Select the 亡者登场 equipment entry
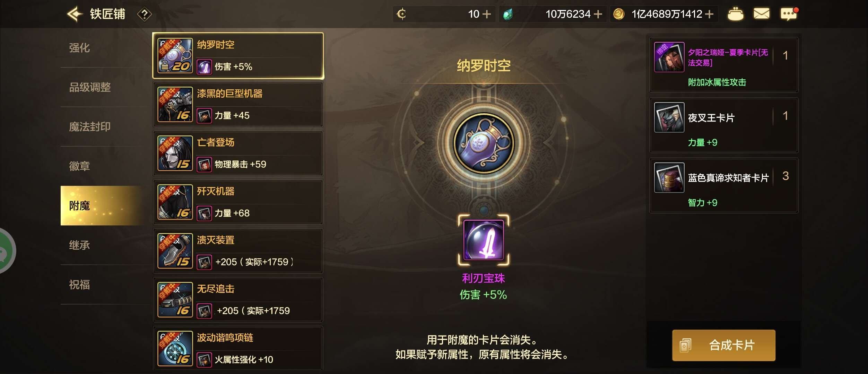Screen dimensions: 868x374 pos(238,153)
